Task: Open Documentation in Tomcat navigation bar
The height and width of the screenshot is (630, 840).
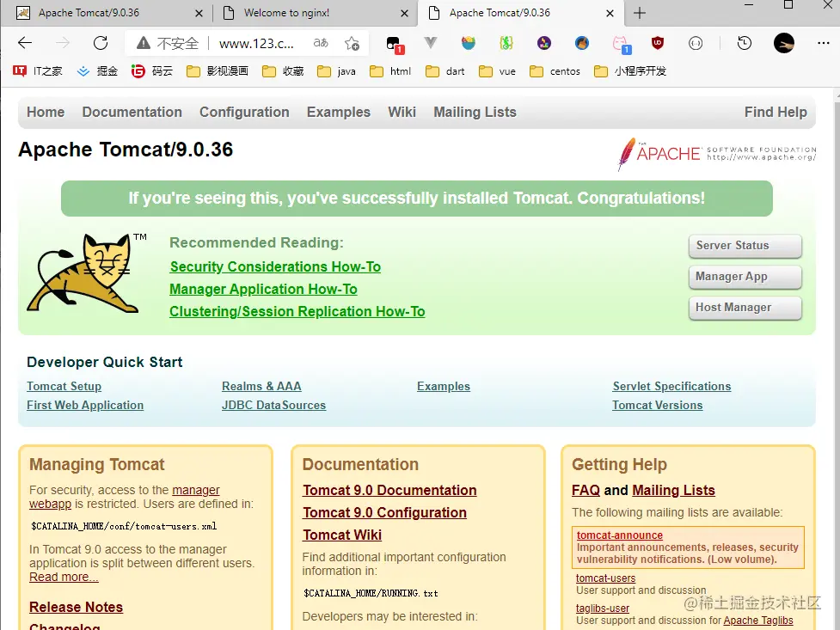Action: [x=132, y=112]
